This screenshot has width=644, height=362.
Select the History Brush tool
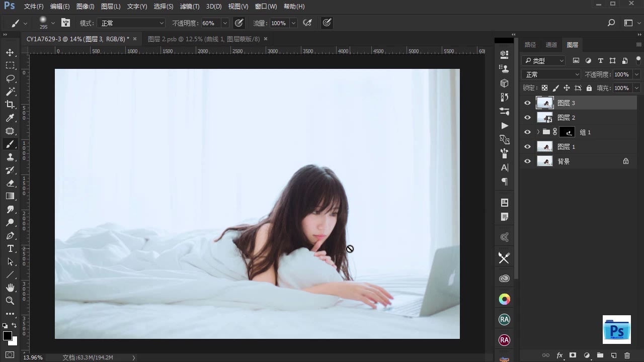tap(10, 170)
